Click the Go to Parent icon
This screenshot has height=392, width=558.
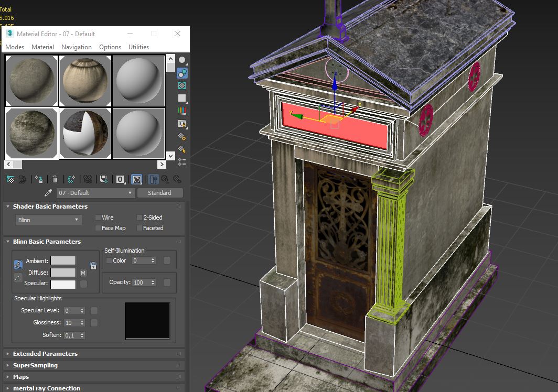coord(165,179)
